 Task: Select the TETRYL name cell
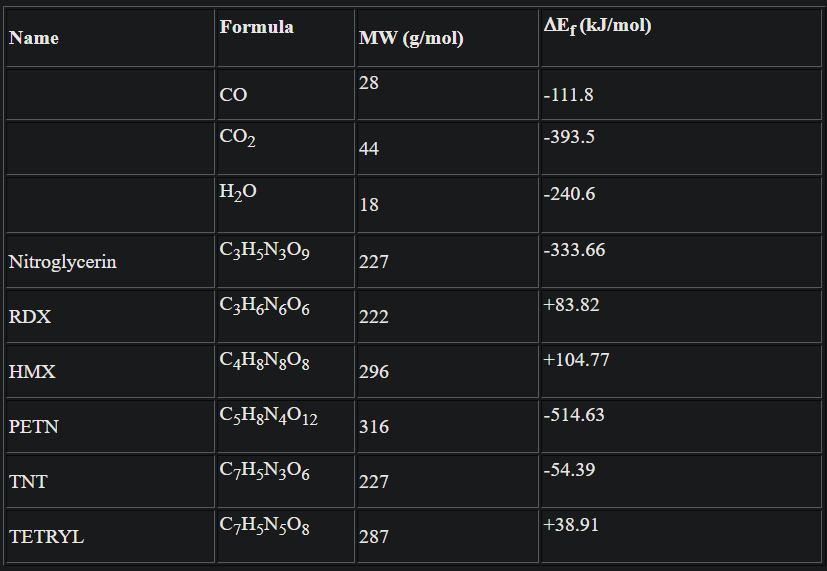46,537
